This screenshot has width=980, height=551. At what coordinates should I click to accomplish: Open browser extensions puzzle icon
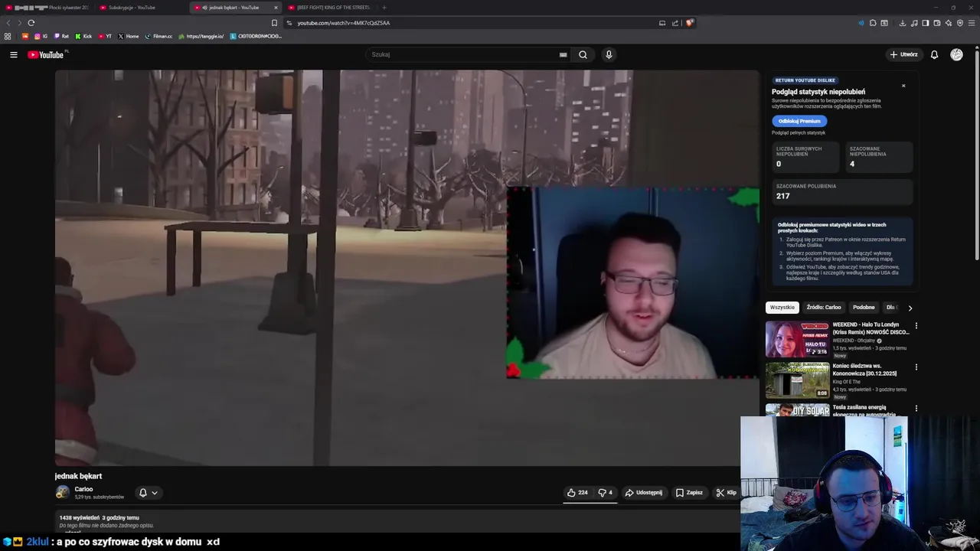click(872, 23)
